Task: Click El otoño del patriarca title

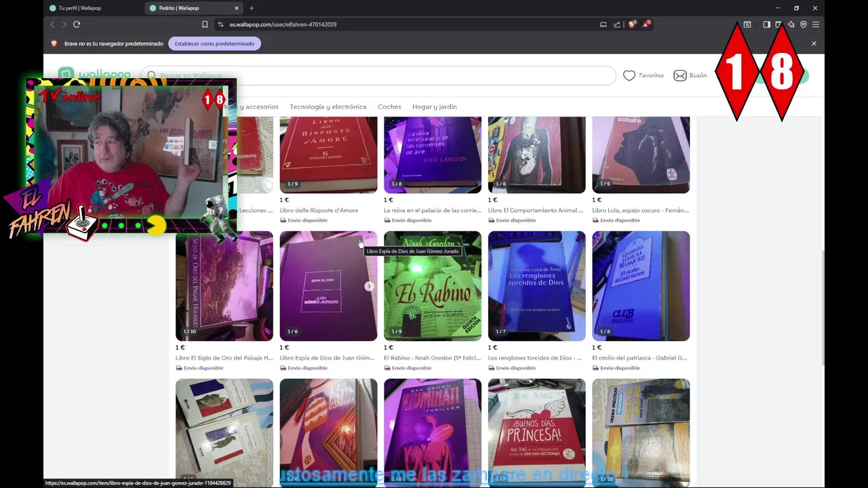Action: (x=639, y=358)
